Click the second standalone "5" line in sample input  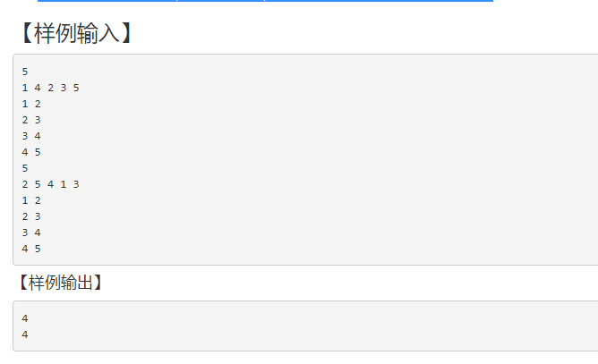coord(25,168)
